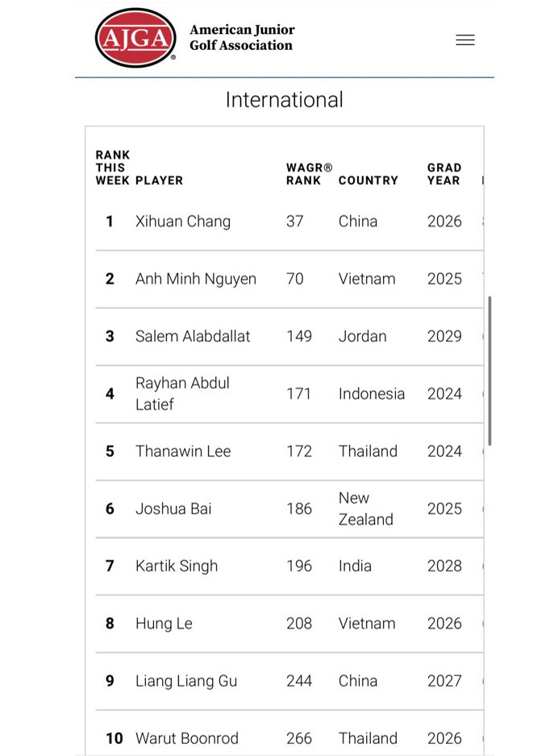Select Liang Liang Gu from the table
Image resolution: width=533 pixels, height=756 pixels.
click(x=186, y=681)
